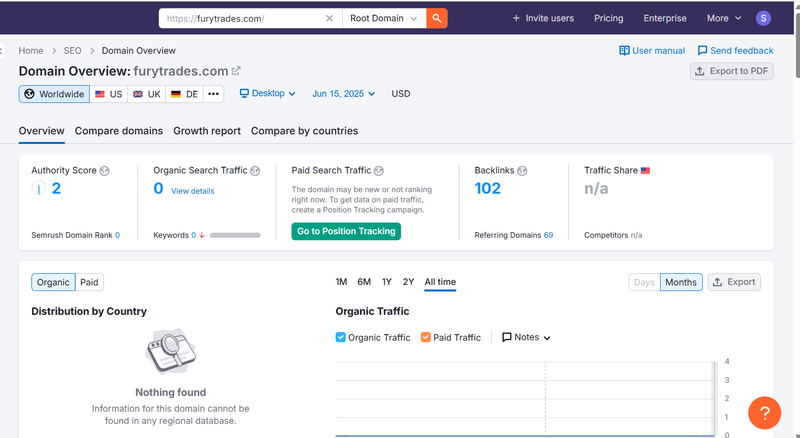Select the Organic toggle
Screen dimensions: 800x438
53,282
